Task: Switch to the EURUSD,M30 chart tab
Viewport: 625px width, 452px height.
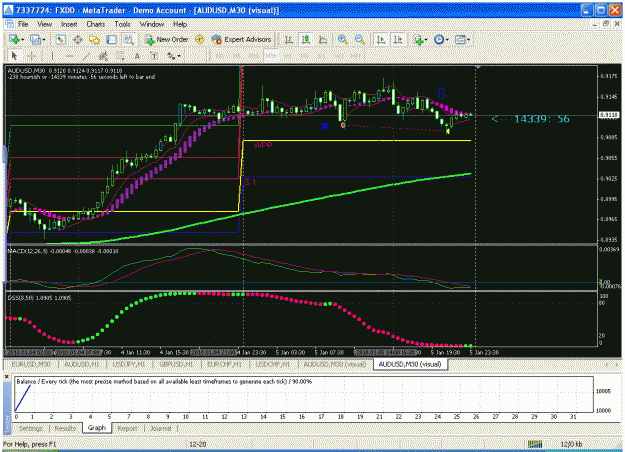Action: 31,364
